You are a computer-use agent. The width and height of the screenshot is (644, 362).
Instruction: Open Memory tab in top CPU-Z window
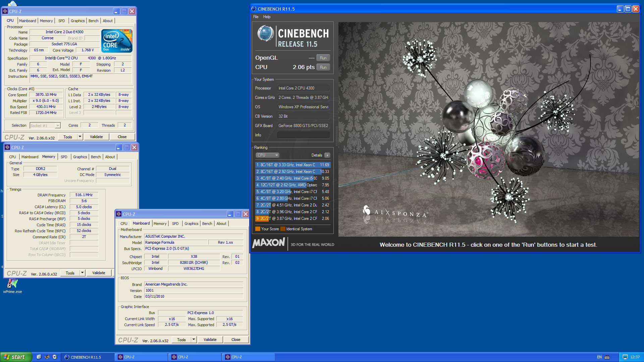[x=46, y=21]
